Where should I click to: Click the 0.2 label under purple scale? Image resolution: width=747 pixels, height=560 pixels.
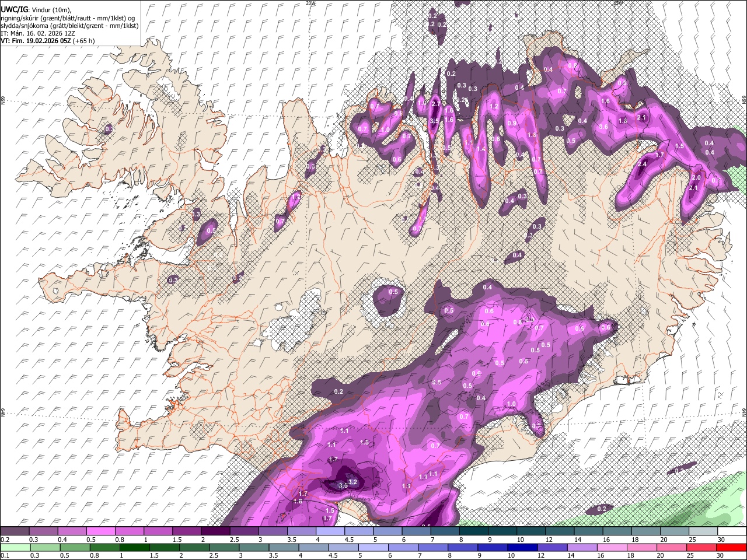tap(5, 540)
